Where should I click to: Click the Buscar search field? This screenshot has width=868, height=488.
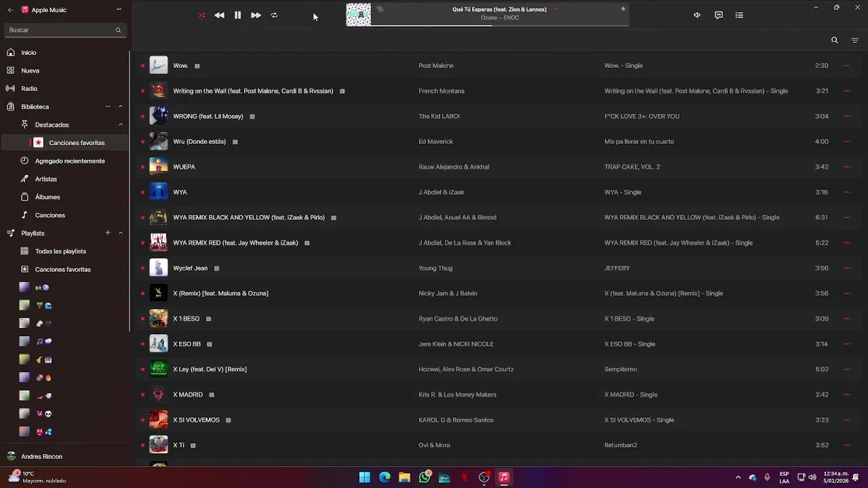[64, 30]
